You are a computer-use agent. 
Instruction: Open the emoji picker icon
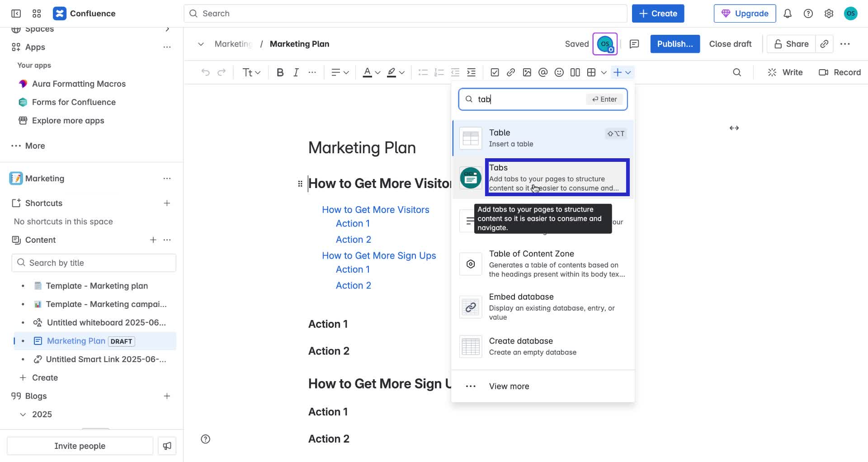click(559, 72)
